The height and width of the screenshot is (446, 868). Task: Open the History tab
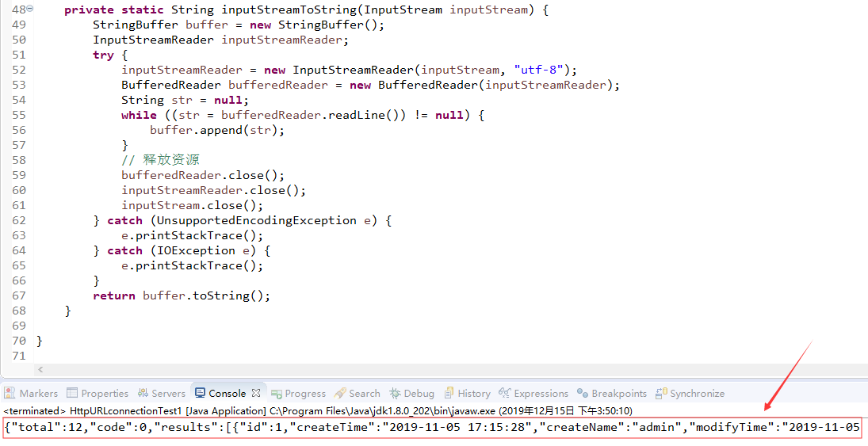tap(467, 394)
